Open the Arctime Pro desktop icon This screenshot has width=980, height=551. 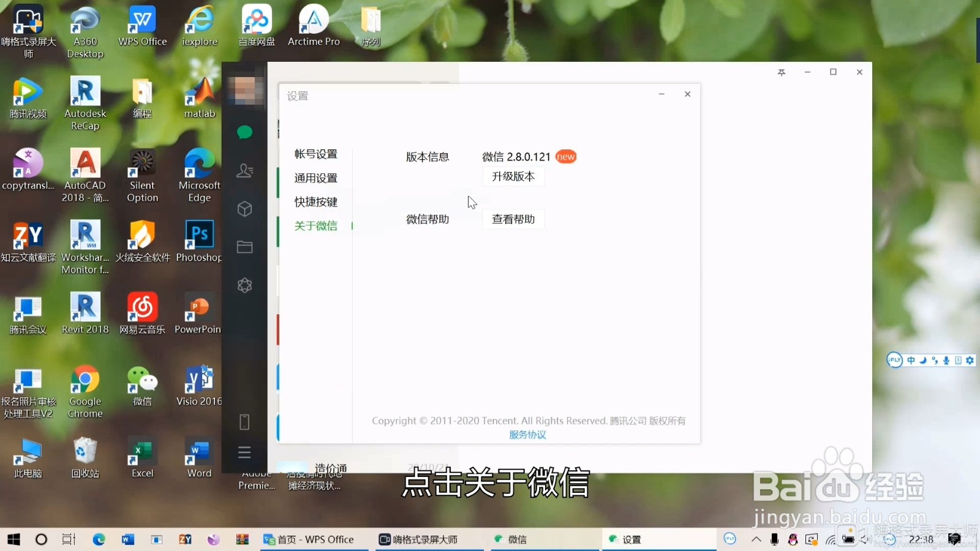tap(314, 26)
